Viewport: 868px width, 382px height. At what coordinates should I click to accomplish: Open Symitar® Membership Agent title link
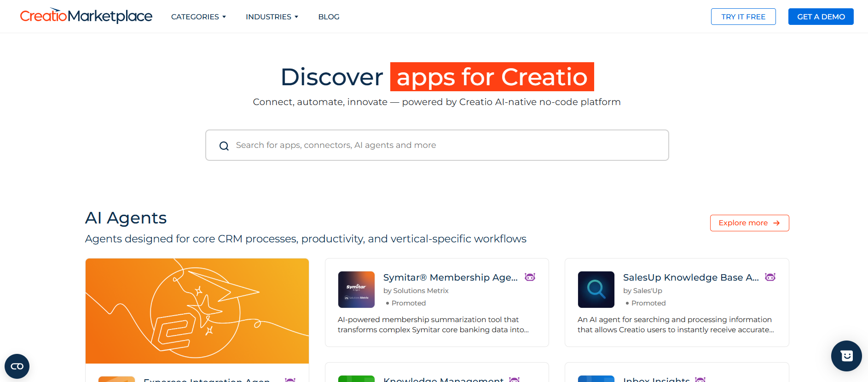click(x=451, y=277)
